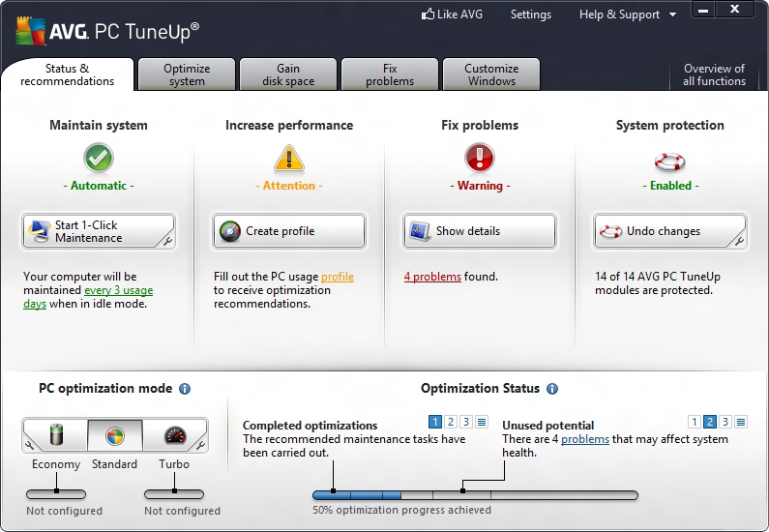Show Completed optimizations list view icon
This screenshot has height=532, width=769.
point(482,422)
